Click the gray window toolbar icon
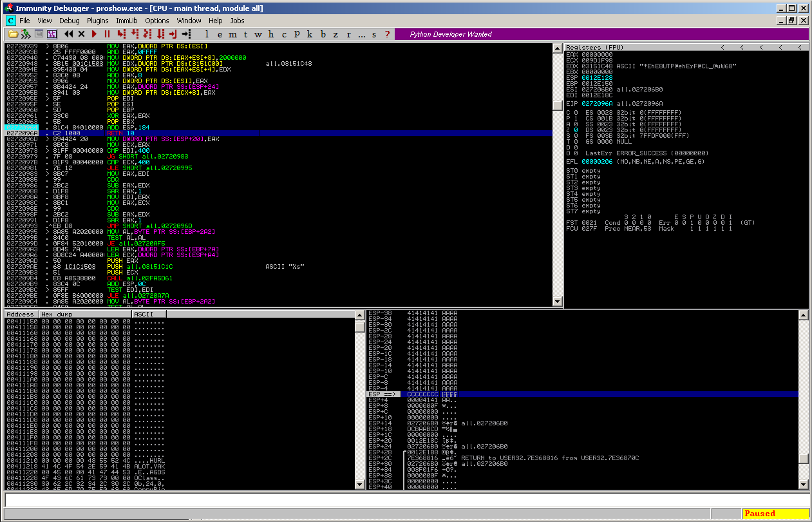The width and height of the screenshot is (812, 522). tap(39, 34)
